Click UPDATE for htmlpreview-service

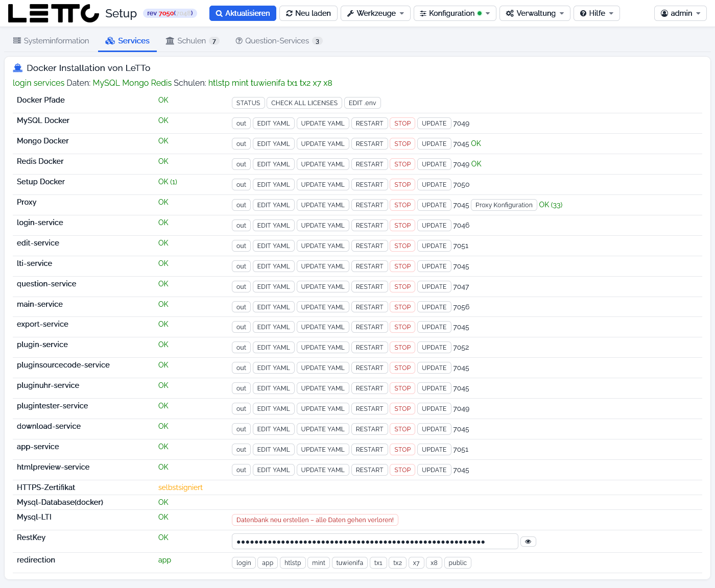click(x=434, y=470)
